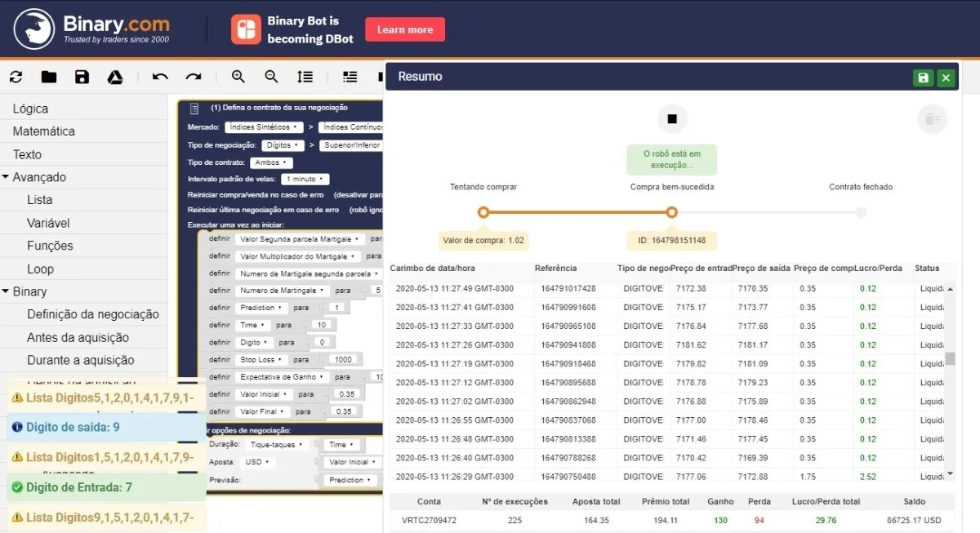980x533 pixels.
Task: Select the Matemática category
Action: (x=44, y=131)
